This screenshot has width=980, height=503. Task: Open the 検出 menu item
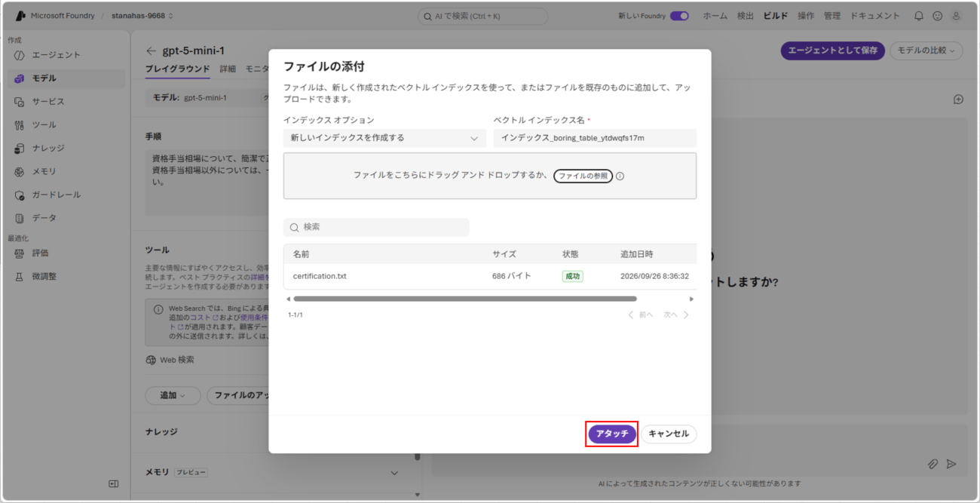pyautogui.click(x=745, y=16)
